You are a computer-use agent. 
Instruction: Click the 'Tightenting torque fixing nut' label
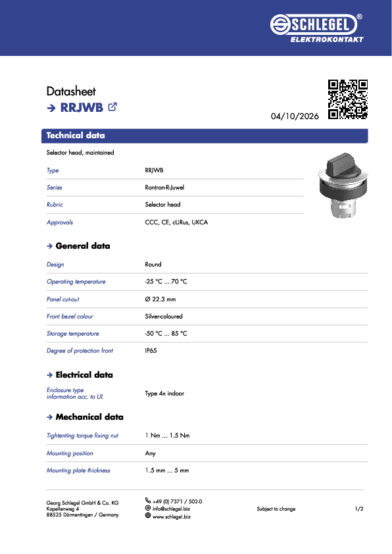click(82, 436)
